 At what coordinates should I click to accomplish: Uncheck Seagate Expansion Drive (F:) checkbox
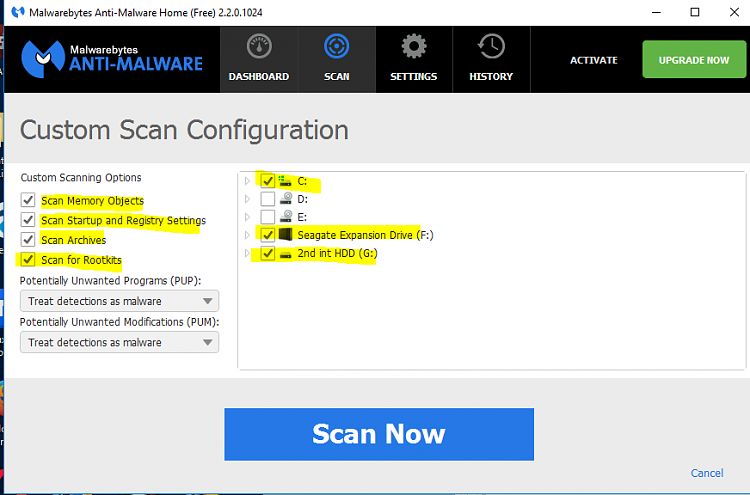coord(267,235)
